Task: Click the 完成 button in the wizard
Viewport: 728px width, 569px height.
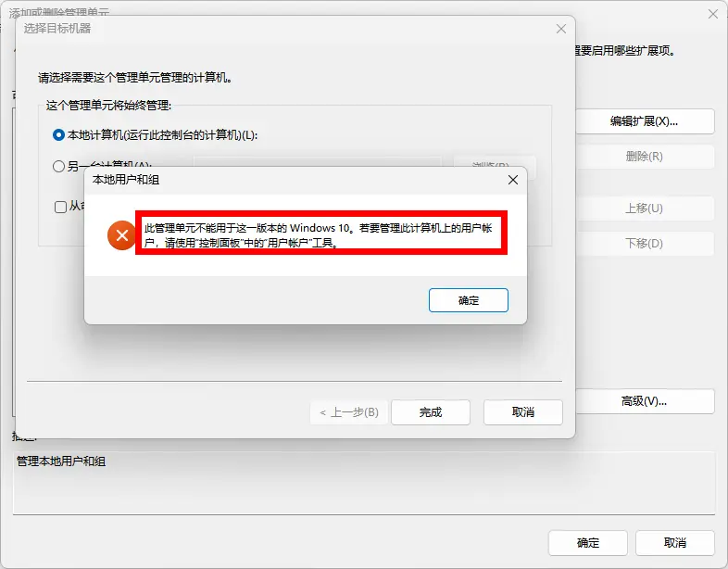Action: (431, 412)
